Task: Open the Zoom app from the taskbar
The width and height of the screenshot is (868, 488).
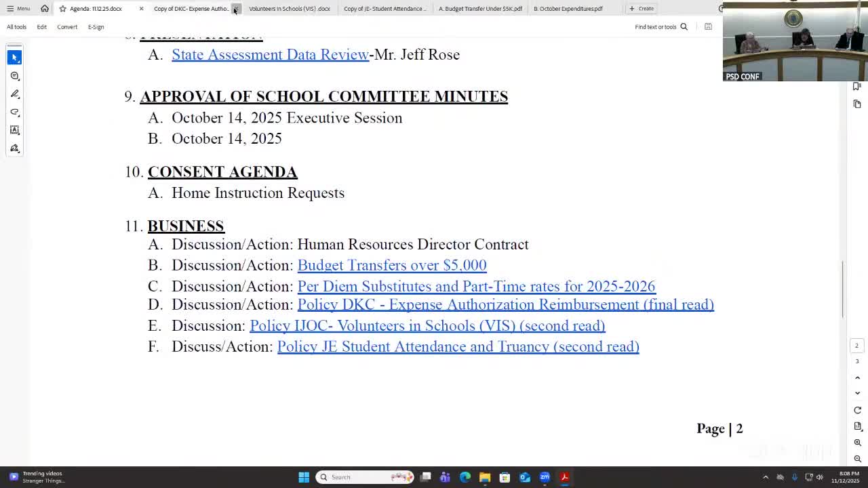Action: tap(545, 477)
